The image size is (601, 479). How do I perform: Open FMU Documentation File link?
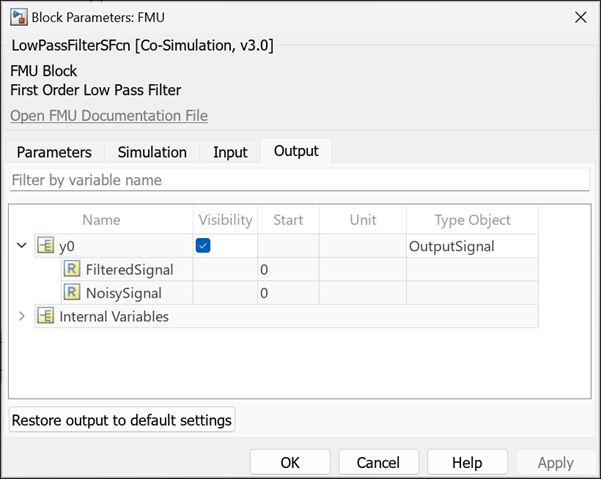(x=109, y=116)
